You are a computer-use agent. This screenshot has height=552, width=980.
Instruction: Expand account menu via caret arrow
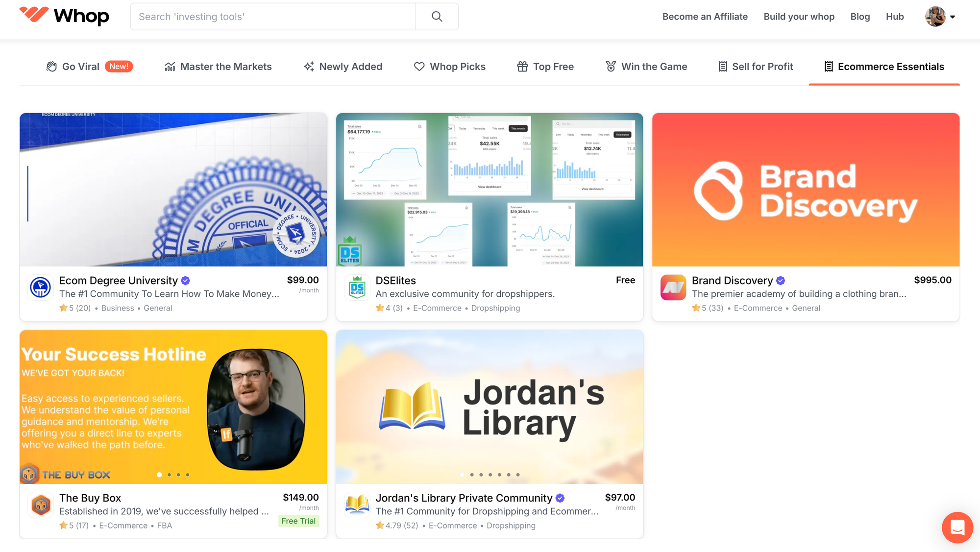[x=953, y=17]
